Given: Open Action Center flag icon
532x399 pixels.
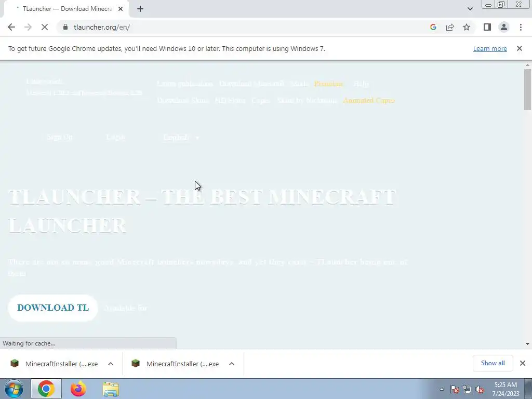Looking at the screenshot, I should click(455, 389).
